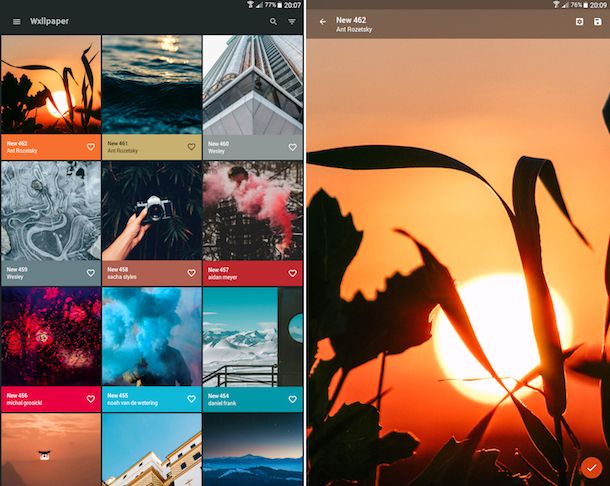Click the apply wallpaper icon in preview toolbar
Screen dimensions: 610x486
click(x=579, y=22)
